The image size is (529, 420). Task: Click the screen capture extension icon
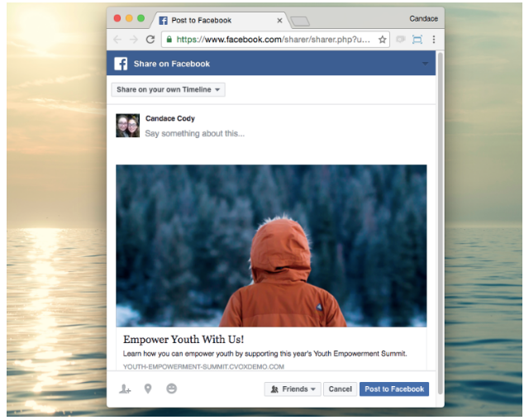(417, 40)
